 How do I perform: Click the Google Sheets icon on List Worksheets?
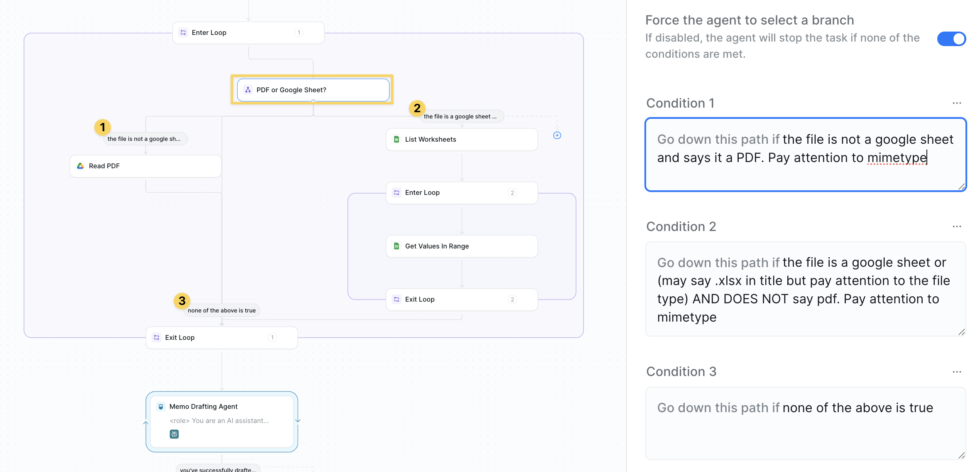click(x=397, y=139)
